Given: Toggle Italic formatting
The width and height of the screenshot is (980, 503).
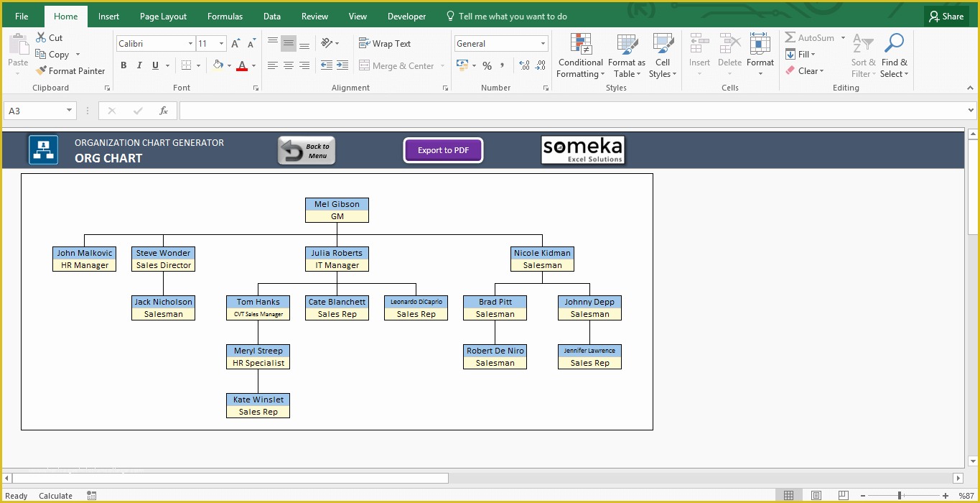Looking at the screenshot, I should [x=139, y=65].
